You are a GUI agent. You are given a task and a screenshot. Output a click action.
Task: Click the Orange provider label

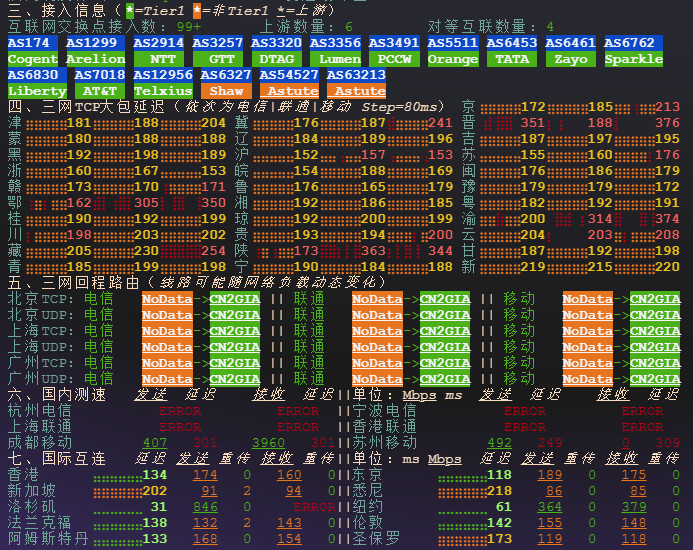point(453,59)
